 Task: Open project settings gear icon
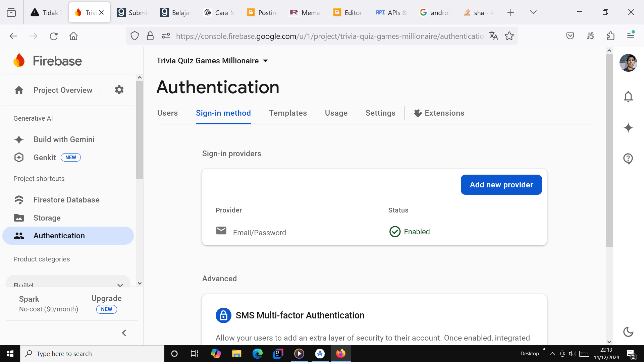119,90
